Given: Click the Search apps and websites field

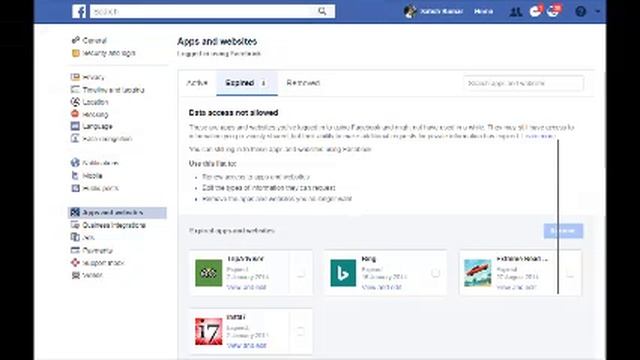Looking at the screenshot, I should coord(523,83).
